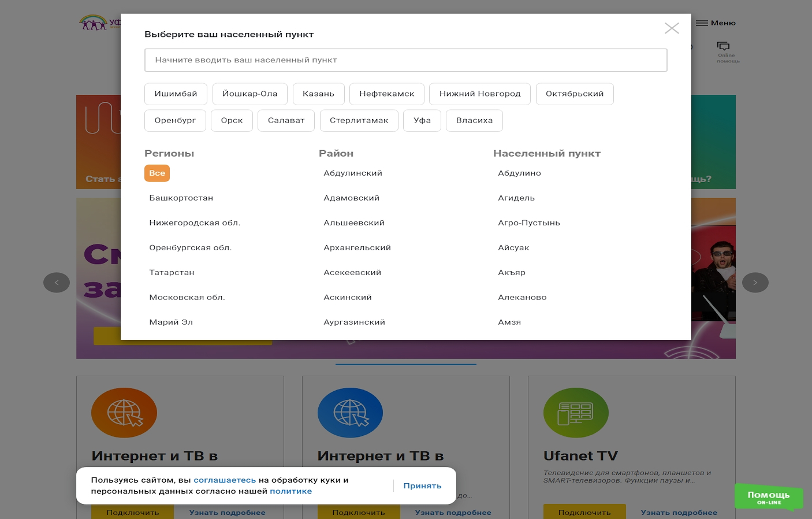Select Нижегородская обл. region
The width and height of the screenshot is (812, 519).
pos(195,223)
